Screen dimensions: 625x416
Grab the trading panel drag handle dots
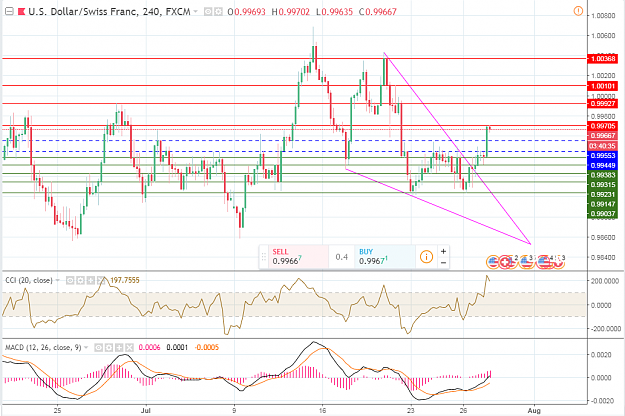pyautogui.click(x=263, y=257)
